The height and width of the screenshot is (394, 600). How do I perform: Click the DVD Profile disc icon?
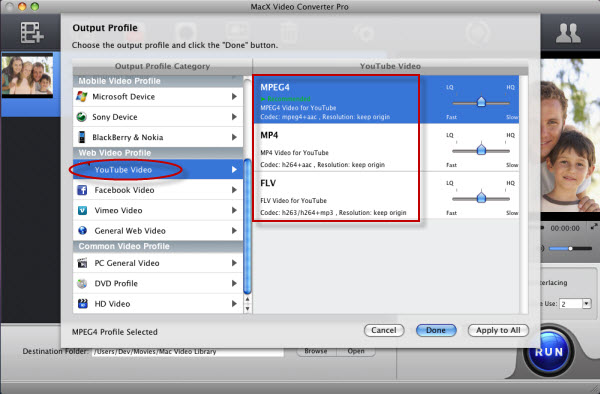coord(82,283)
